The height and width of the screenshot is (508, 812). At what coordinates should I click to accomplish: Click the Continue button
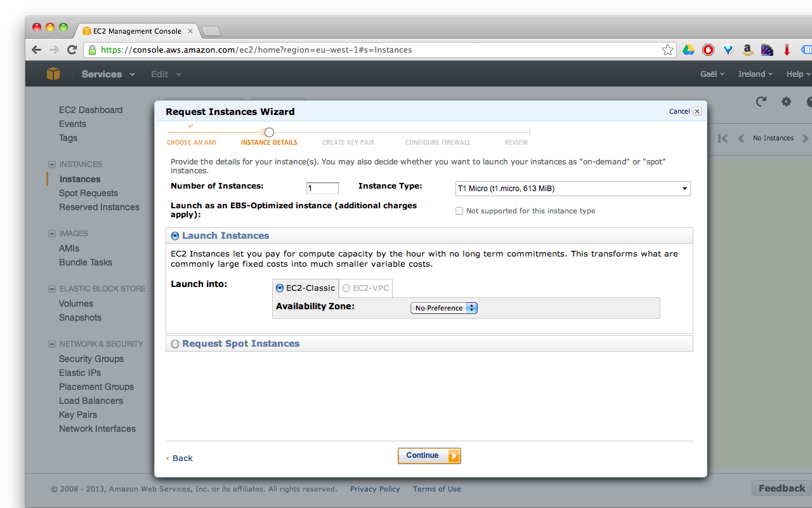(x=429, y=455)
